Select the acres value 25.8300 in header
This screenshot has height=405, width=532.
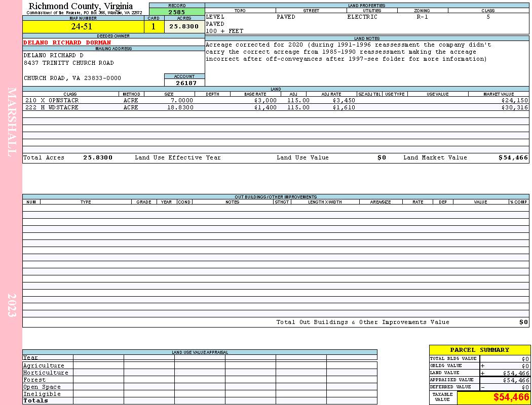184,26
